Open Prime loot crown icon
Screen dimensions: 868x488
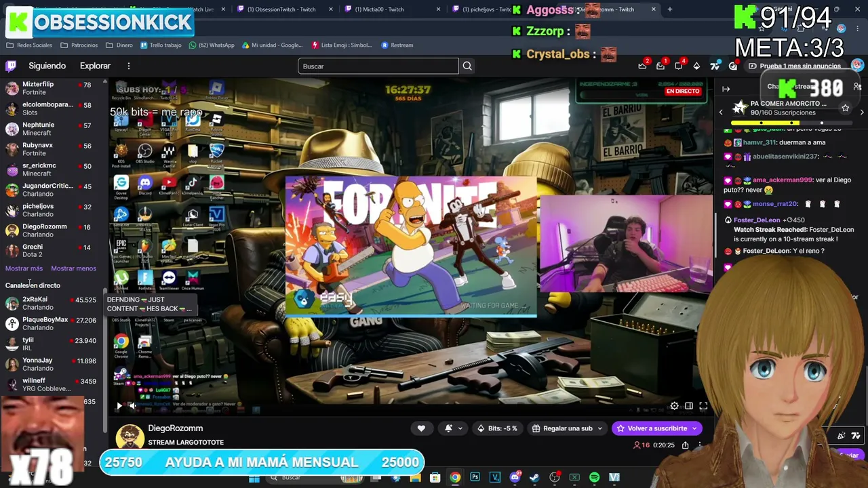click(x=642, y=66)
